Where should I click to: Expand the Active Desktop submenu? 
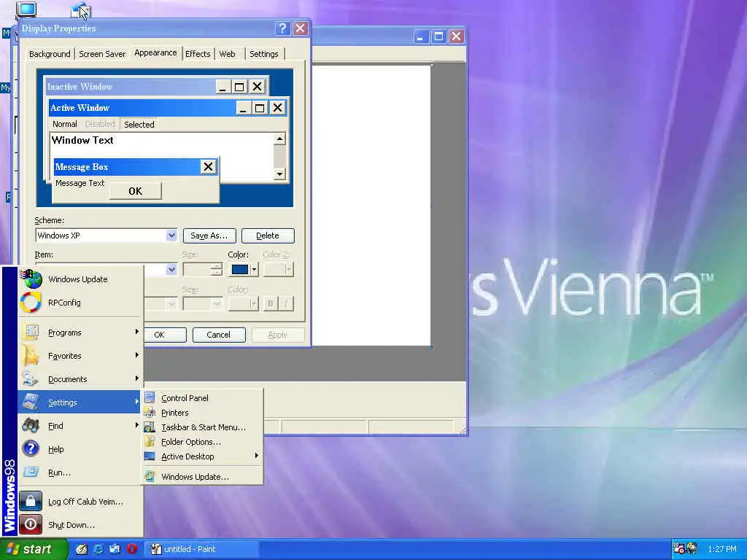coord(203,456)
